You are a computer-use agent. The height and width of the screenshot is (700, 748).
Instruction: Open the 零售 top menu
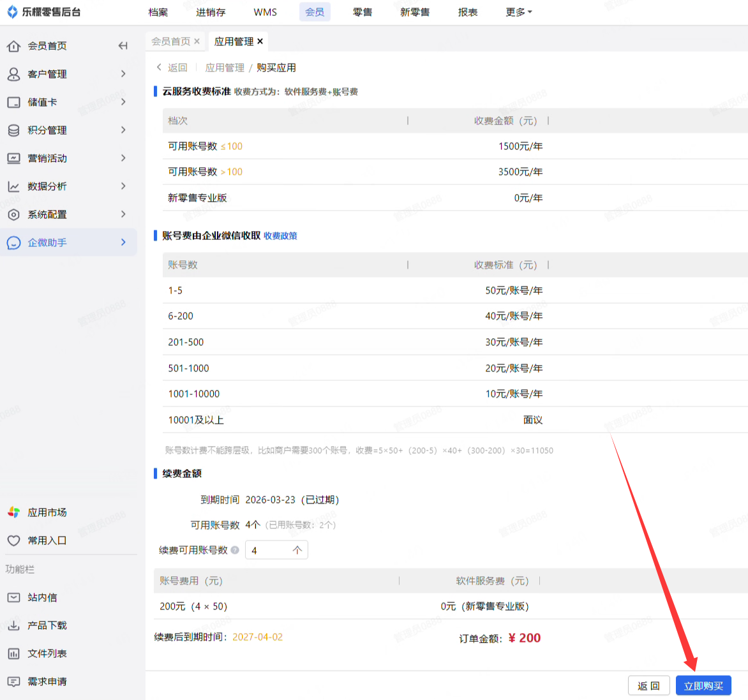(x=363, y=12)
